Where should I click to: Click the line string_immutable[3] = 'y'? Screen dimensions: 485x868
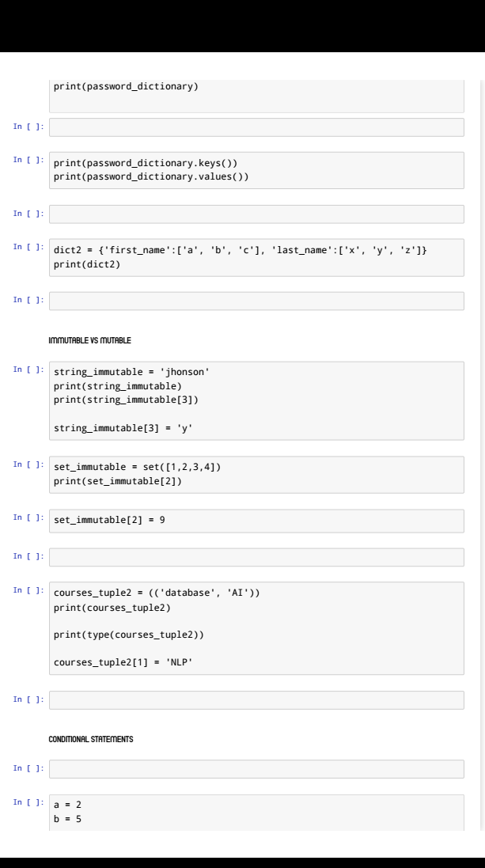123,428
